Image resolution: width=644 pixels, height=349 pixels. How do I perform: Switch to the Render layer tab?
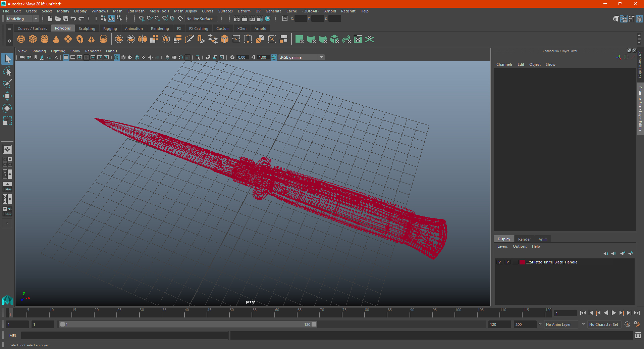(x=524, y=239)
